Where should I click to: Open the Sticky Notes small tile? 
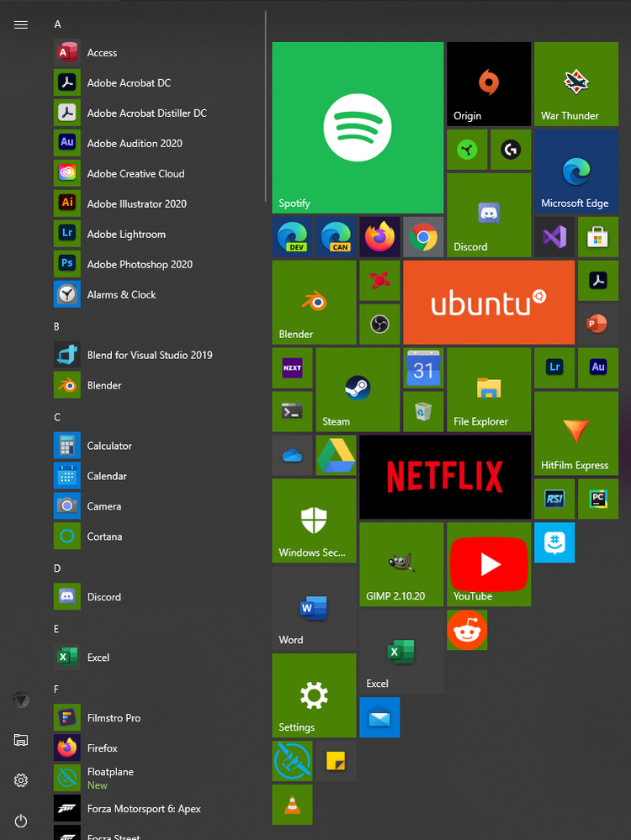point(337,761)
